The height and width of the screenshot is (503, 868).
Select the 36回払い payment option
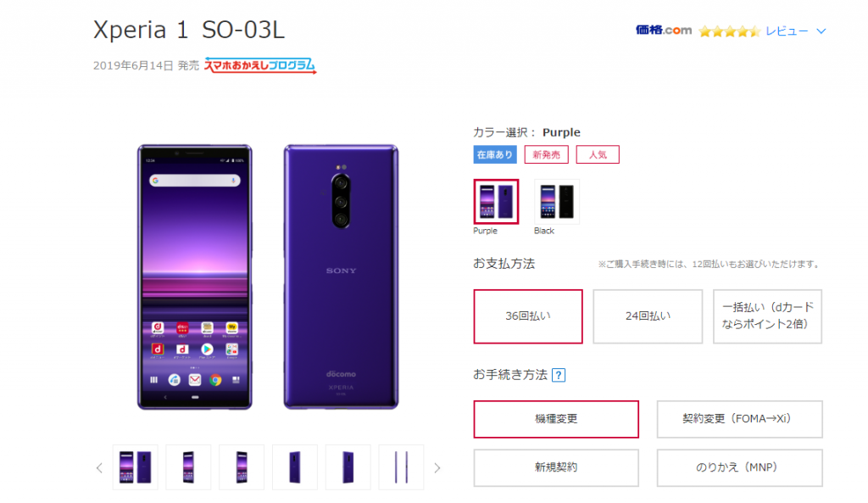point(528,316)
